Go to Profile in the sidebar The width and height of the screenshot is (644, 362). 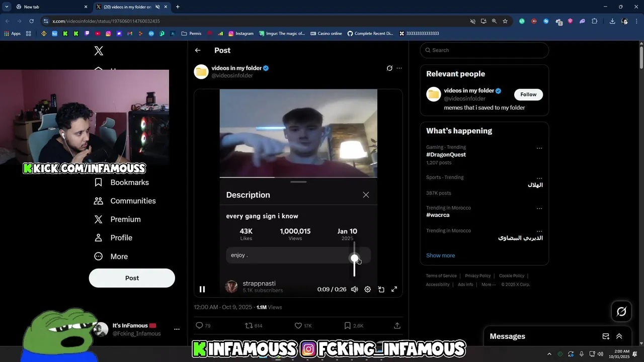113,238
